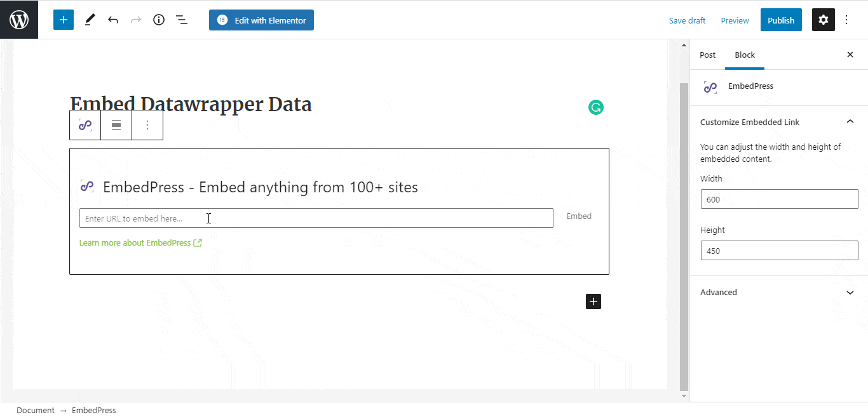Select Document in the breadcrumb
This screenshot has height=417, width=868.
(x=36, y=410)
